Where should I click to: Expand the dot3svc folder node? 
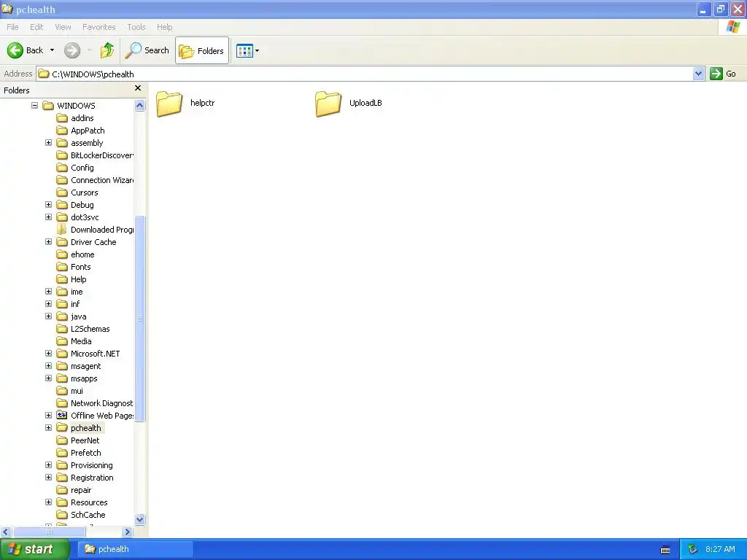click(x=49, y=217)
